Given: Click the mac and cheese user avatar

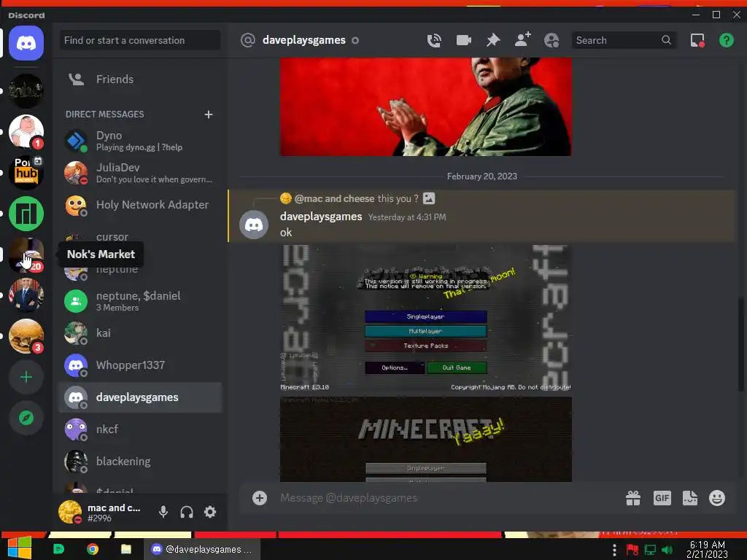Looking at the screenshot, I should (x=69, y=513).
